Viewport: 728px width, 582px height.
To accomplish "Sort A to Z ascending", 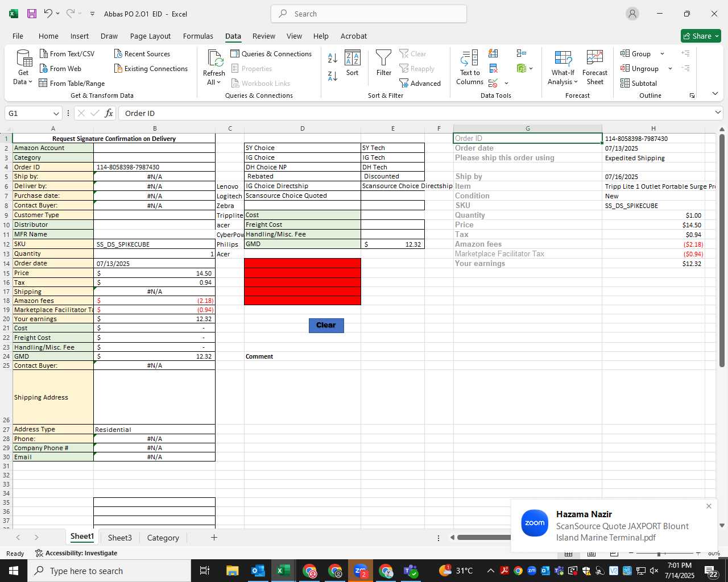I will 333,58.
